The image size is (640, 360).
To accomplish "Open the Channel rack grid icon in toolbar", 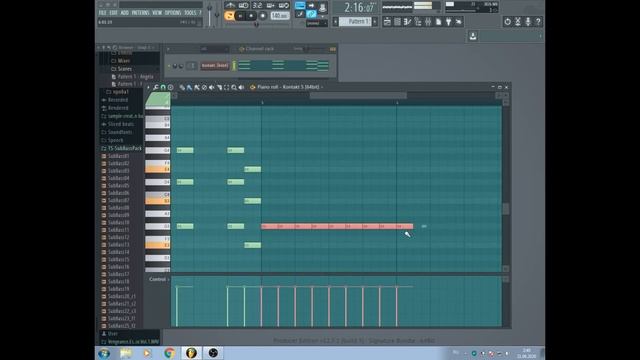I will click(397, 22).
